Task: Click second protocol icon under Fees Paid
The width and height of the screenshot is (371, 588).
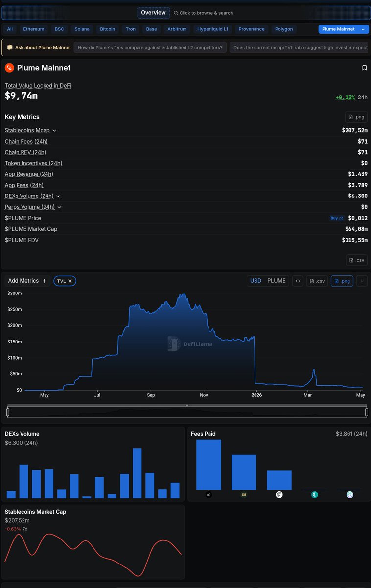Action: click(x=244, y=495)
